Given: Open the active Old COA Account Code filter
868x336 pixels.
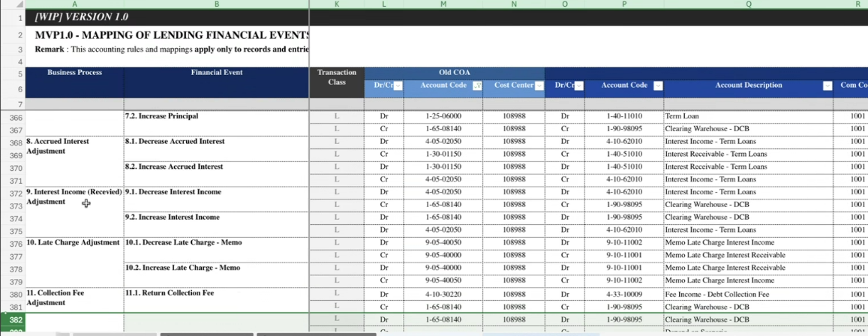Looking at the screenshot, I should click(476, 86).
